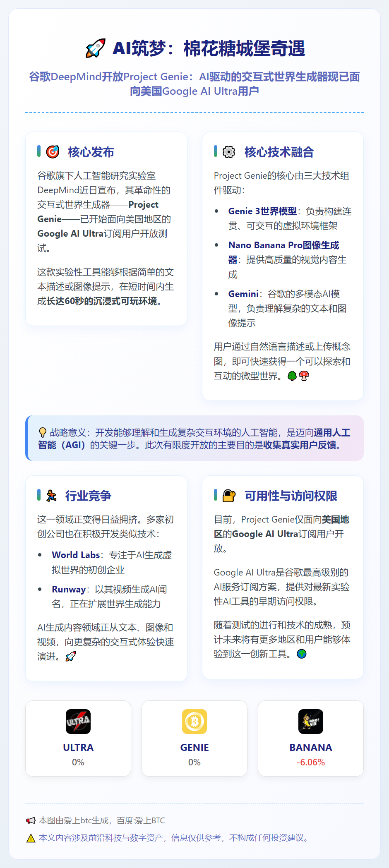Screen dimensions: 389x868
Task: Click the ULTRA token logo
Action: 78,722
